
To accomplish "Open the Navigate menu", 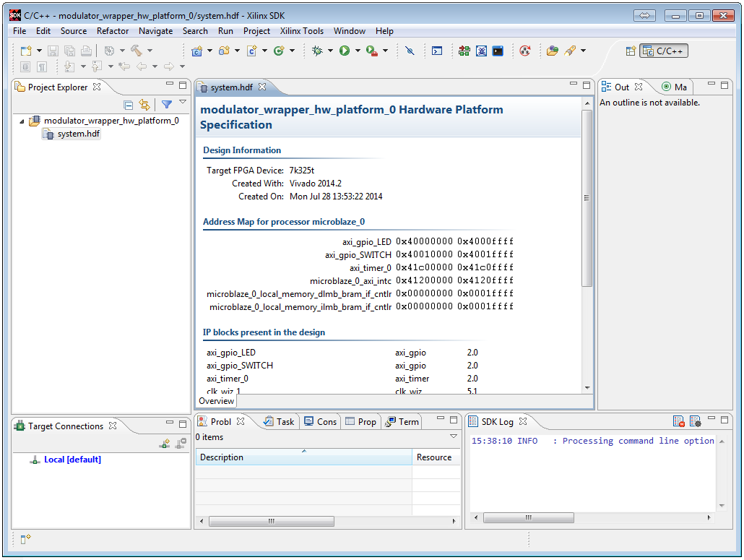I will click(155, 31).
